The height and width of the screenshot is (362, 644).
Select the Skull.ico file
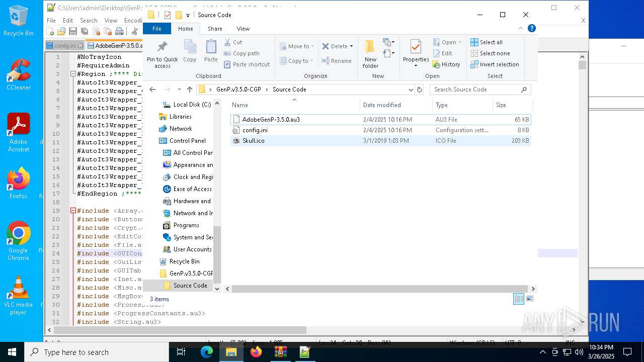pos(381,141)
